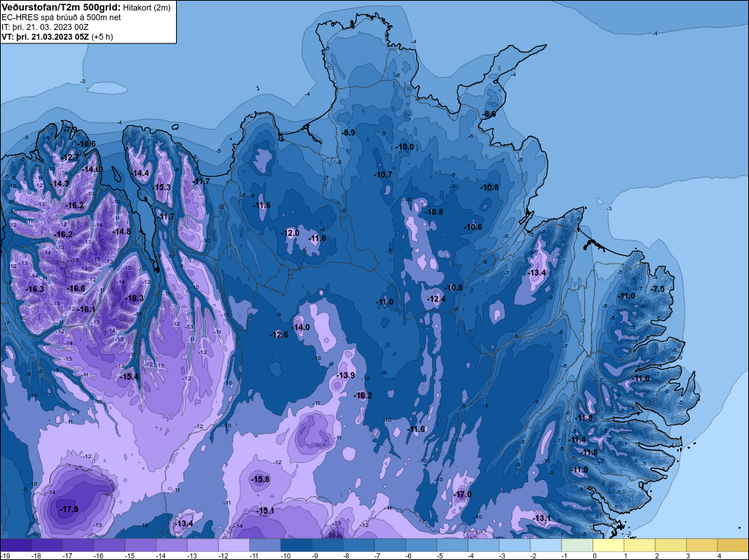
Task: Click the -8.9 temperature label
Action: 349,133
